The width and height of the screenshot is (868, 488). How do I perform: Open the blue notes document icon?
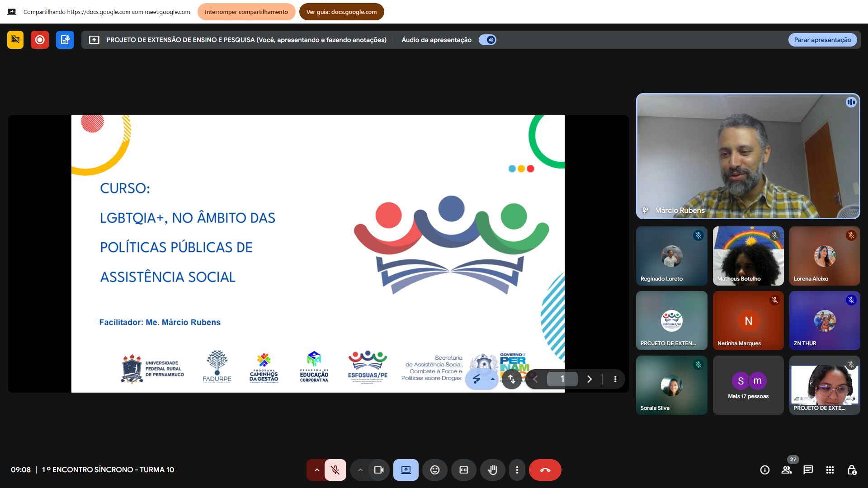coord(65,40)
